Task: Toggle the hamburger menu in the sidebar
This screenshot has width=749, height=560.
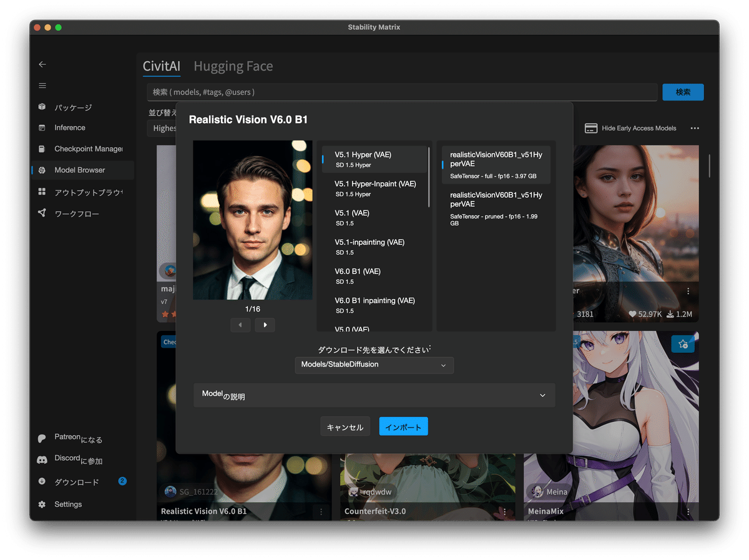Action: pyautogui.click(x=42, y=86)
